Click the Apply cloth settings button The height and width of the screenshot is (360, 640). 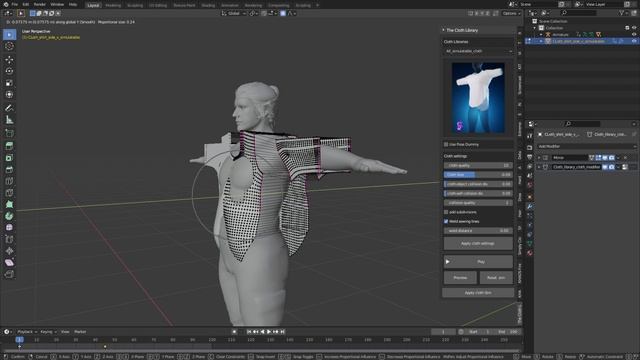click(x=478, y=243)
